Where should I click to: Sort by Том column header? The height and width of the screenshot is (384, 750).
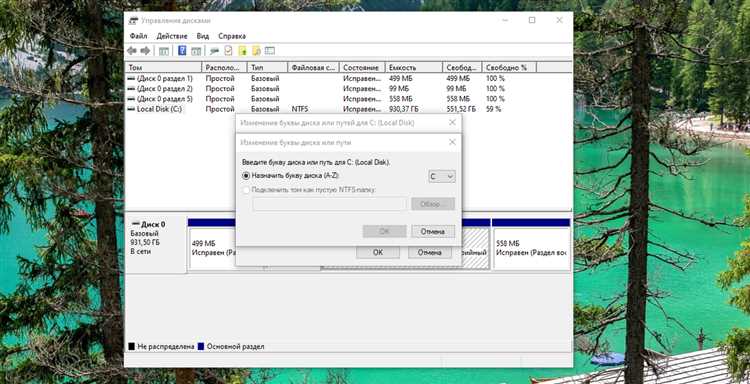[x=164, y=68]
